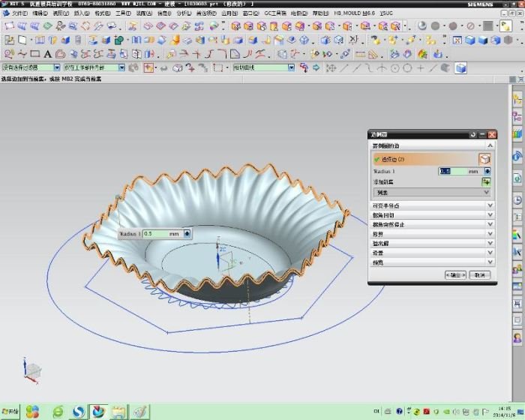
Task: Open the YSUC menu
Action: 386,13
